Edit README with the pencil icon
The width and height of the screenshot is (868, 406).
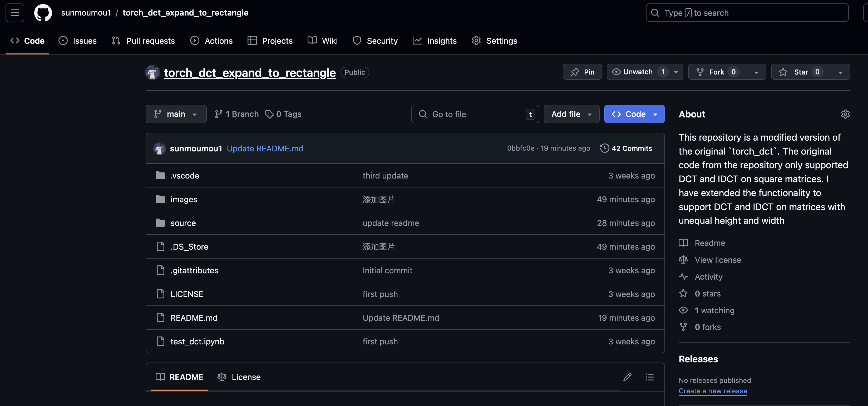(x=627, y=377)
